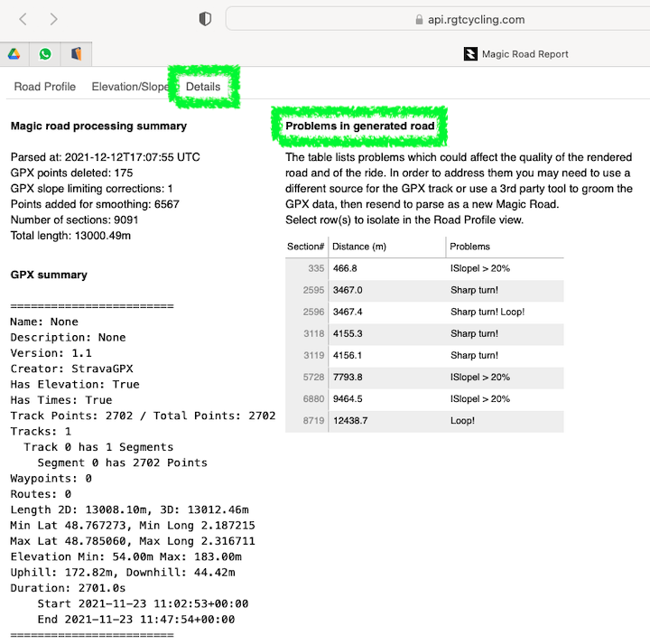This screenshot has height=644, width=650.
Task: Click 'Length 2D: 13008.10m' line
Action: coord(130,509)
